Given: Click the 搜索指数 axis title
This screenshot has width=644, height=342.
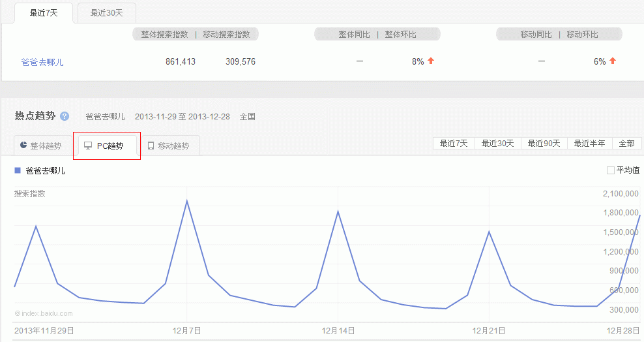Looking at the screenshot, I should point(29,194).
